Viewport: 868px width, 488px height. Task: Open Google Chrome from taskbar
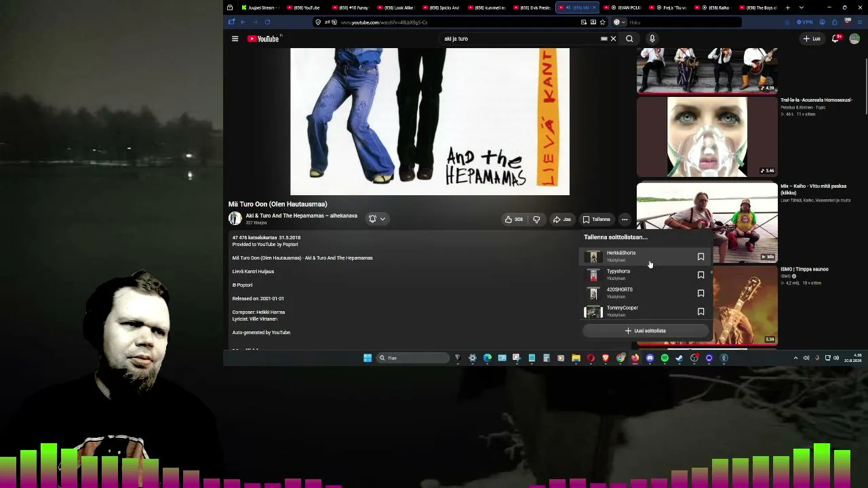[x=620, y=358]
